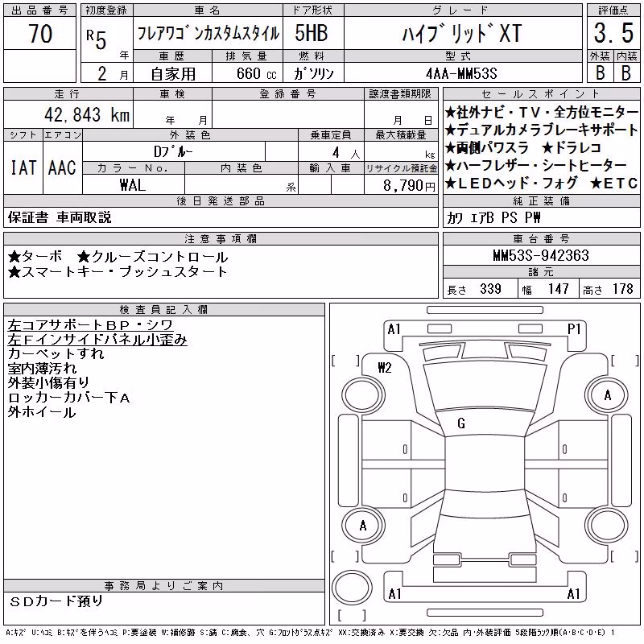This screenshot has width=644, height=644.
Task: Click the height value 178
Action: click(x=622, y=289)
